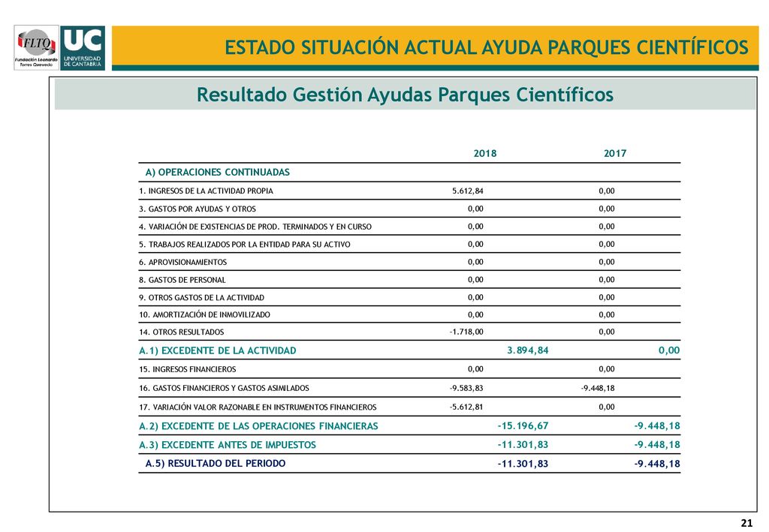Click the A.5 2018 value -11.301,83
This screenshot has width=769, height=532.
(x=523, y=464)
